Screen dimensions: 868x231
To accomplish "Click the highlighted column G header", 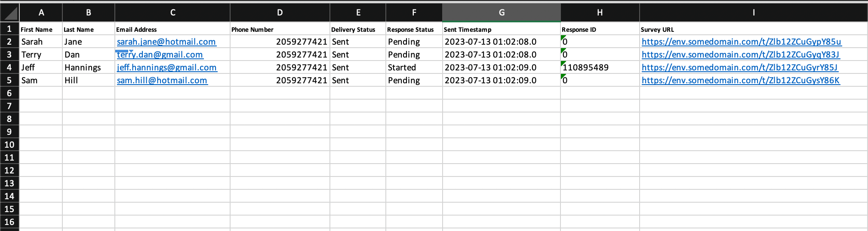I will (501, 13).
